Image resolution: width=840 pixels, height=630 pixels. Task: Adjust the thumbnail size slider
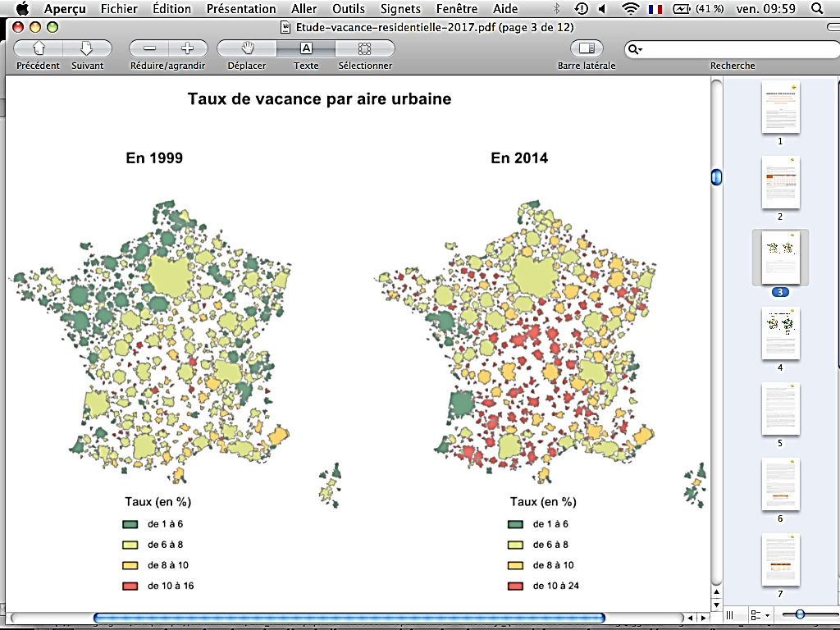[x=800, y=614]
